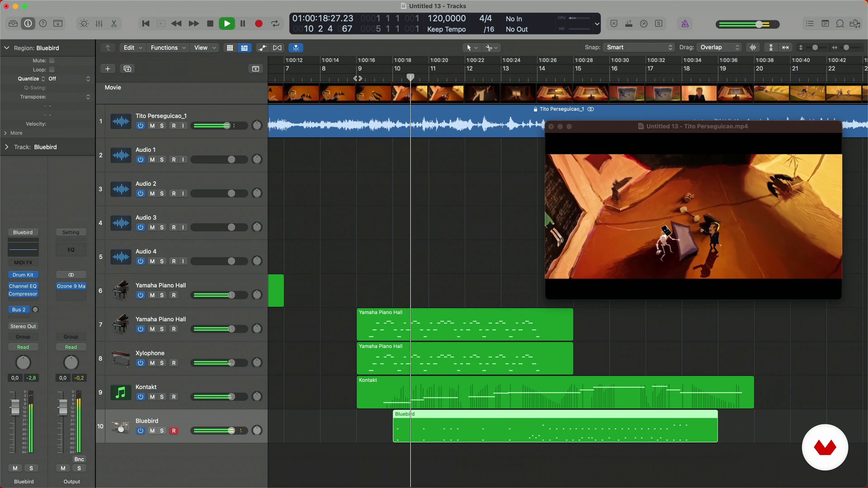Click the Drum Kit instrument slot

23,275
